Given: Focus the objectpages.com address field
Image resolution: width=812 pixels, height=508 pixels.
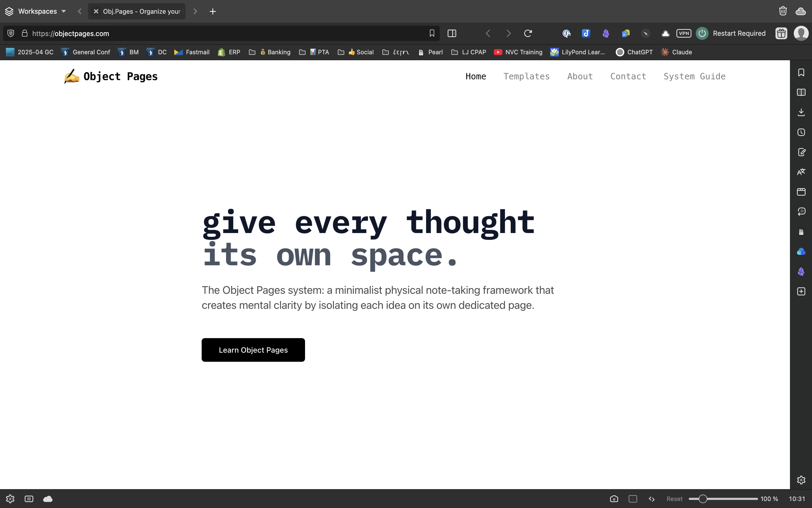Looking at the screenshot, I should (x=221, y=33).
